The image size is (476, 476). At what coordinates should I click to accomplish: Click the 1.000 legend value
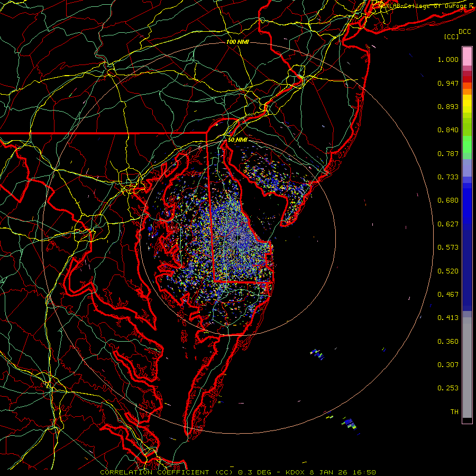[x=448, y=59]
